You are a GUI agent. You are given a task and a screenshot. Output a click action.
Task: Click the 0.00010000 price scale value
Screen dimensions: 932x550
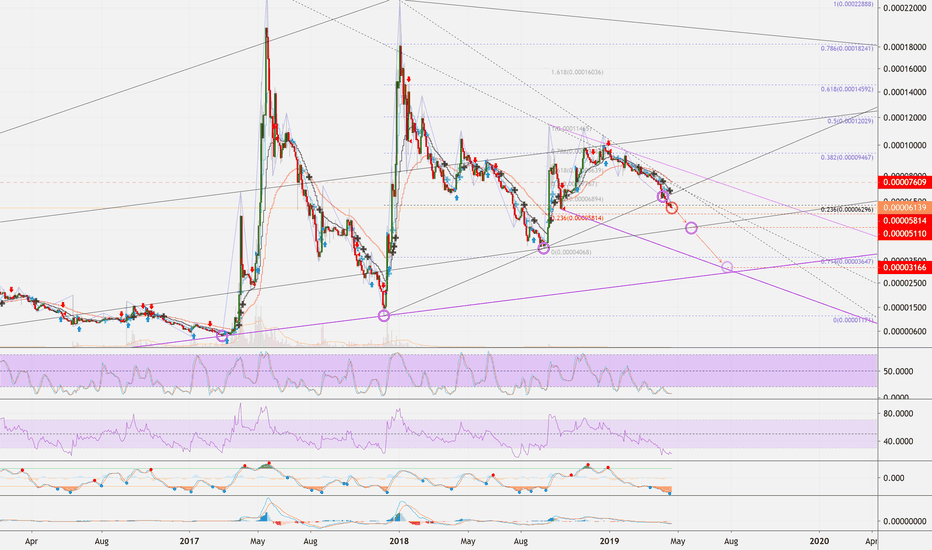coord(905,146)
